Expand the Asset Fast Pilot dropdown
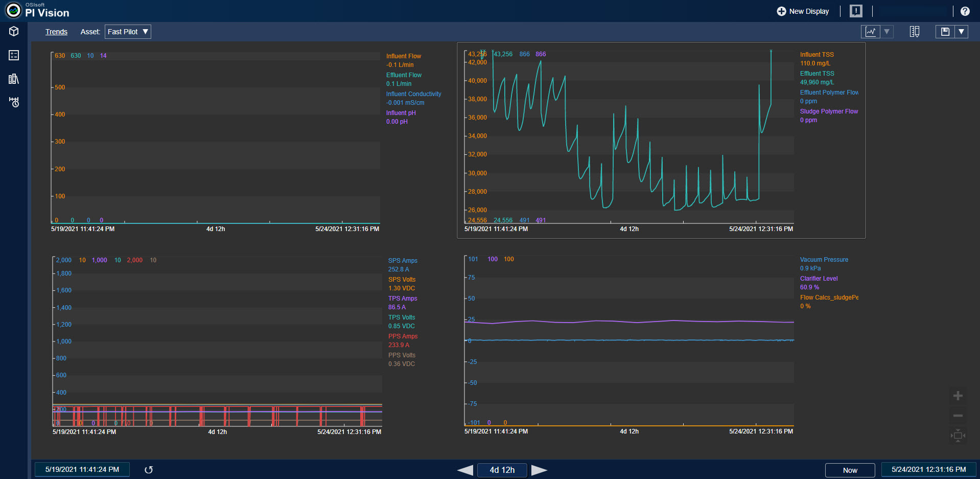The height and width of the screenshot is (479, 980). (128, 32)
